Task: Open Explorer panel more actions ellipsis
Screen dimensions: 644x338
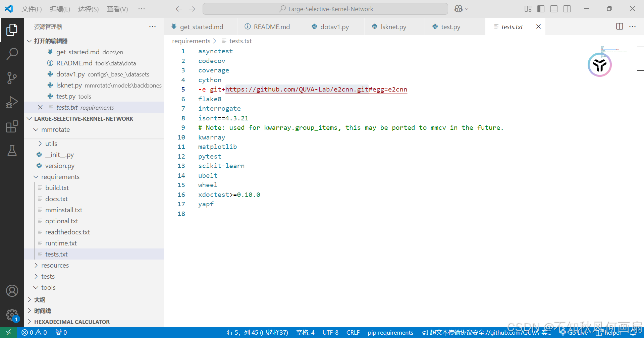Action: [152, 26]
